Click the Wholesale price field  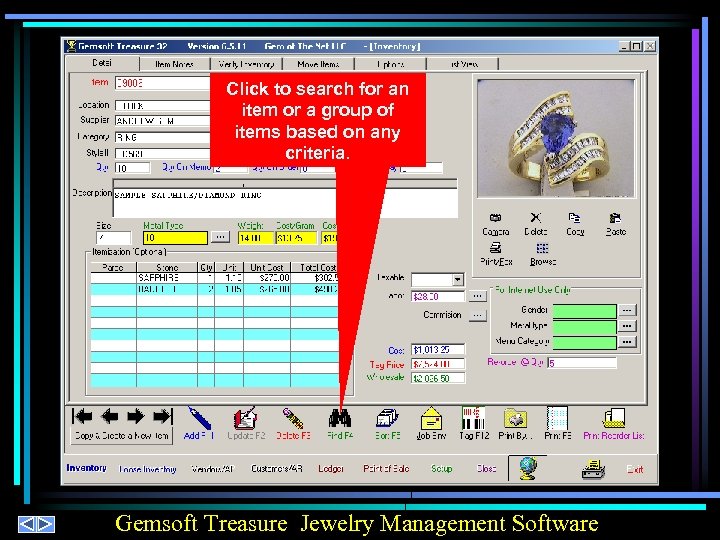(438, 378)
